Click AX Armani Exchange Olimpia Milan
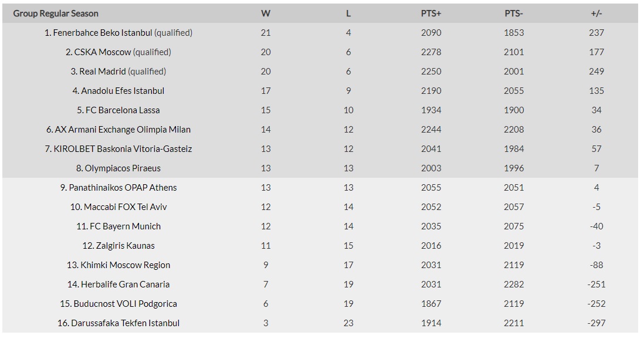Screen dimensions: 644x342 (x=123, y=129)
